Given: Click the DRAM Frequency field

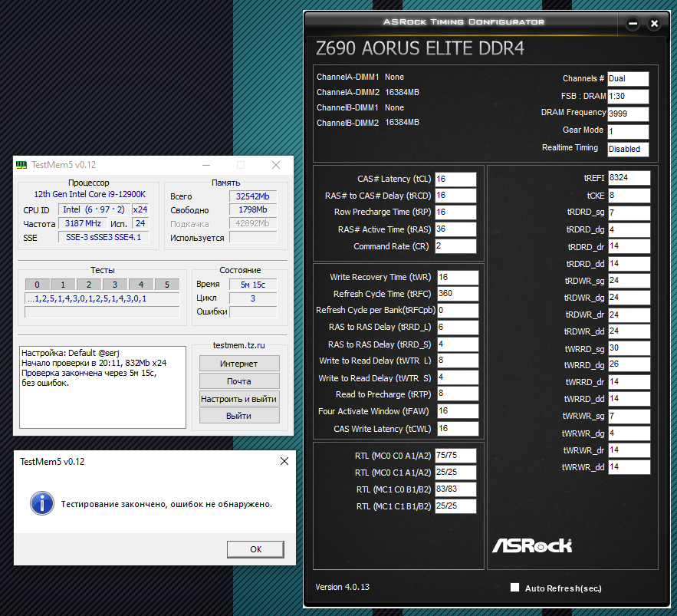Looking at the screenshot, I should pyautogui.click(x=628, y=114).
